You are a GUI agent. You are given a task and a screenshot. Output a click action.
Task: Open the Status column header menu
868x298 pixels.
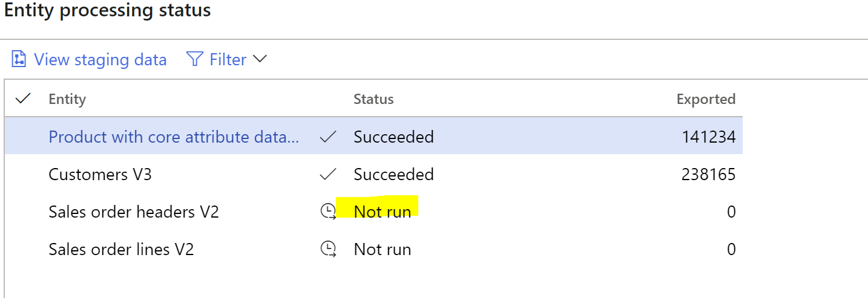pos(373,99)
